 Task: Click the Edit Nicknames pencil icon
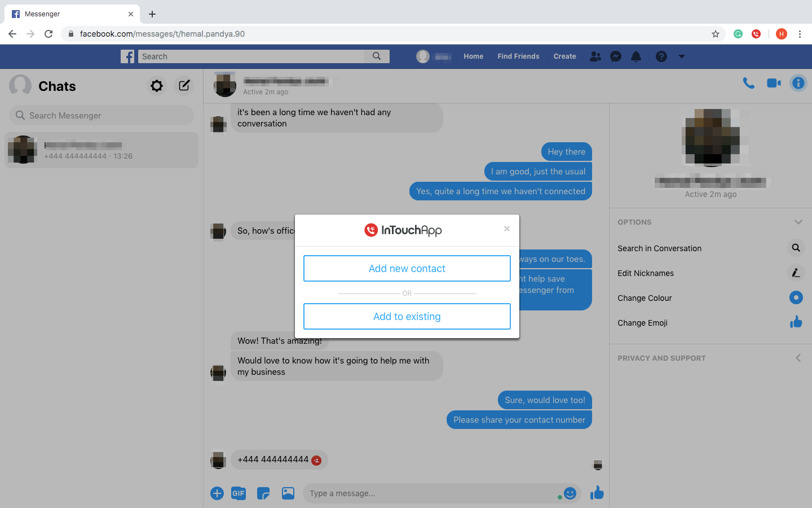(x=796, y=273)
